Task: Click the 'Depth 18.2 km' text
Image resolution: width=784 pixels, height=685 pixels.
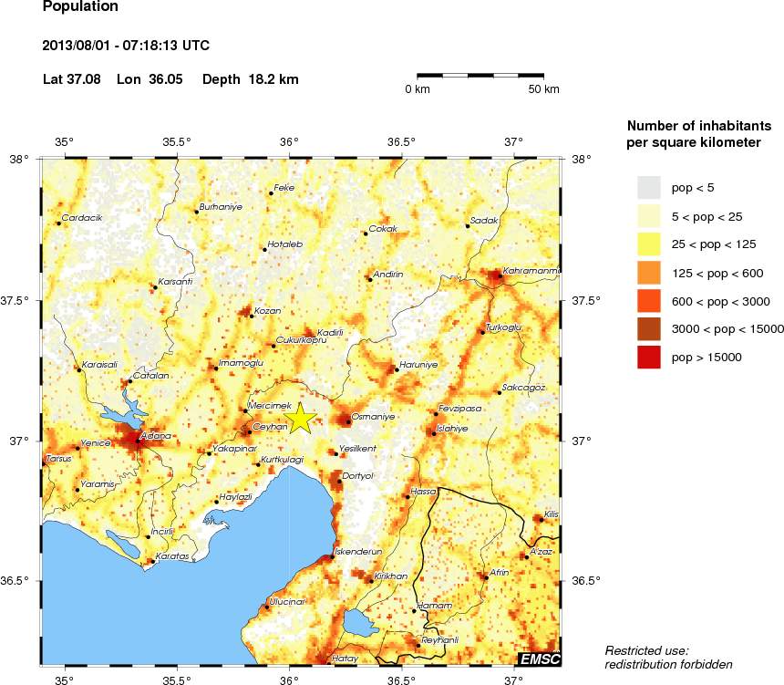Action: tap(251, 79)
